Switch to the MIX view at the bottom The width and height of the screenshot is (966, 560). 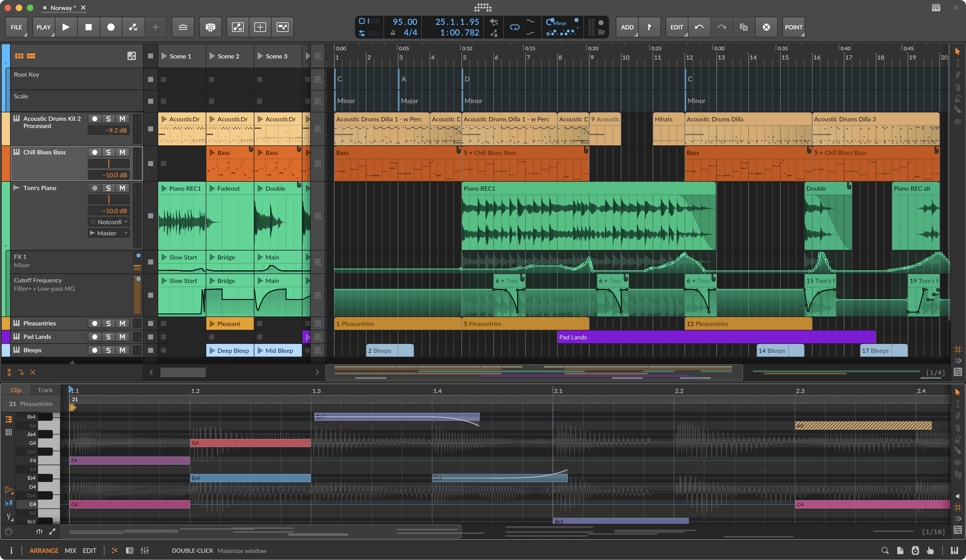point(70,550)
